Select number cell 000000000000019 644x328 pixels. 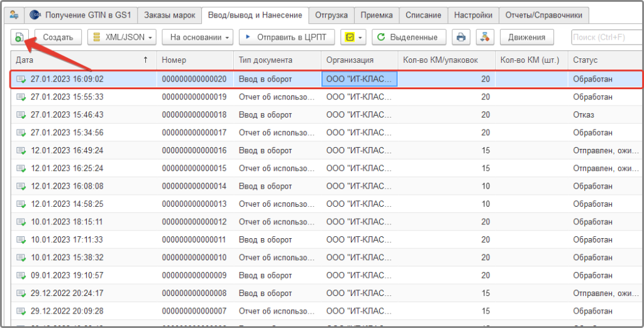pyautogui.click(x=194, y=97)
